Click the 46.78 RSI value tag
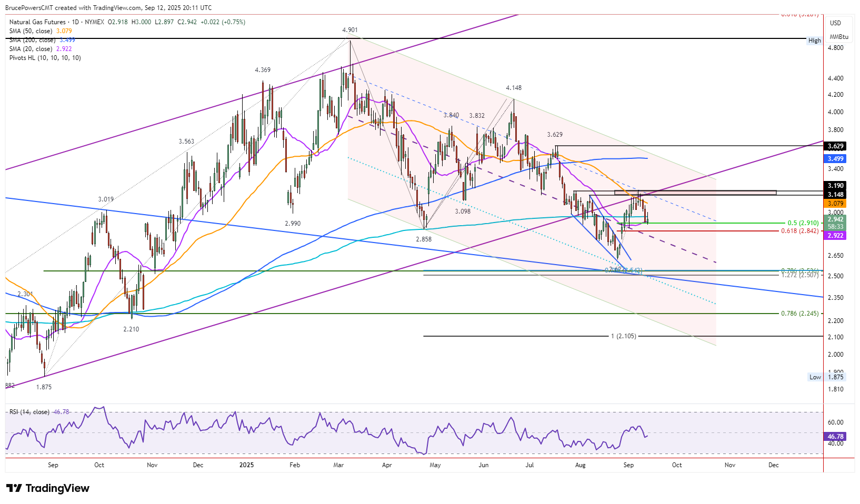Viewport: 860px width, 504px height. (835, 437)
